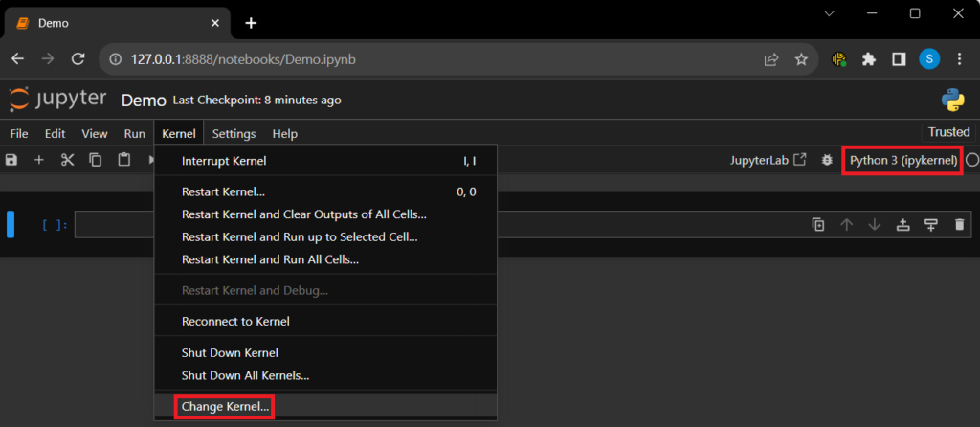The image size is (980, 427).
Task: Insert a cell below using cell toolbar
Action: point(931,225)
